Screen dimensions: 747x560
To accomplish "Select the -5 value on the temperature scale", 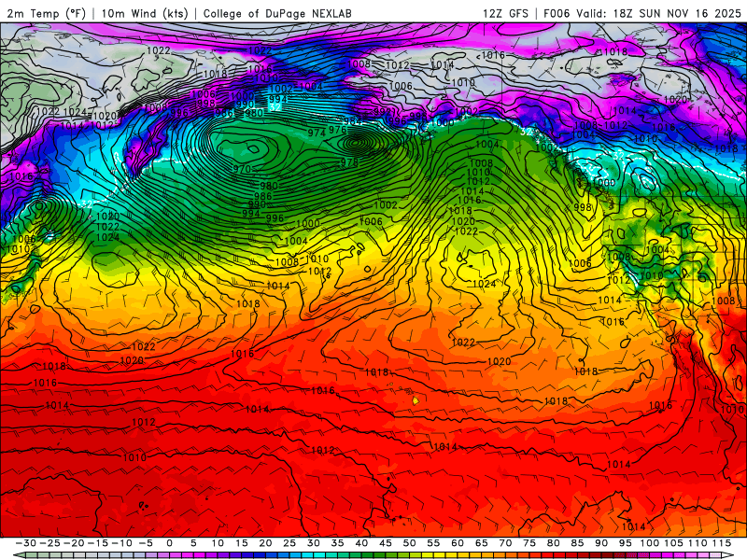I will (x=146, y=543).
